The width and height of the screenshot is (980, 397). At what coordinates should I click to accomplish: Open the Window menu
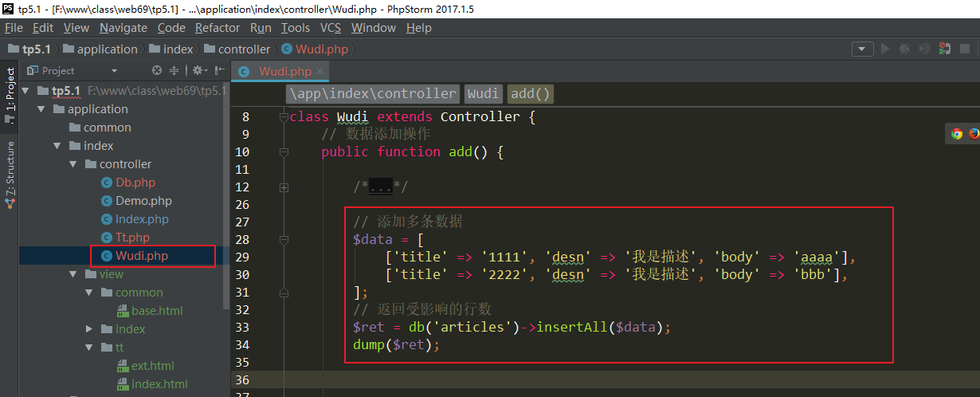coord(374,28)
